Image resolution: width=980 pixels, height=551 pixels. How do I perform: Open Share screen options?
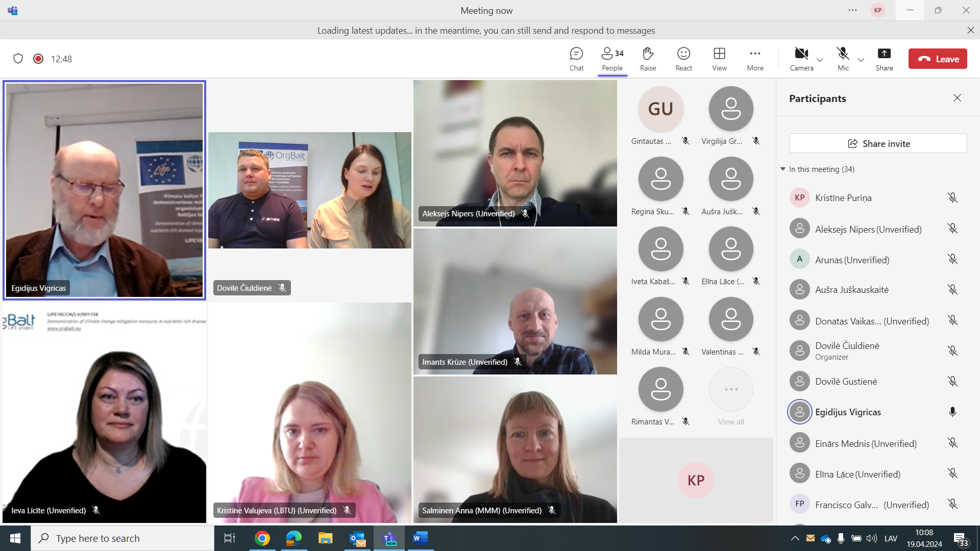pos(884,59)
